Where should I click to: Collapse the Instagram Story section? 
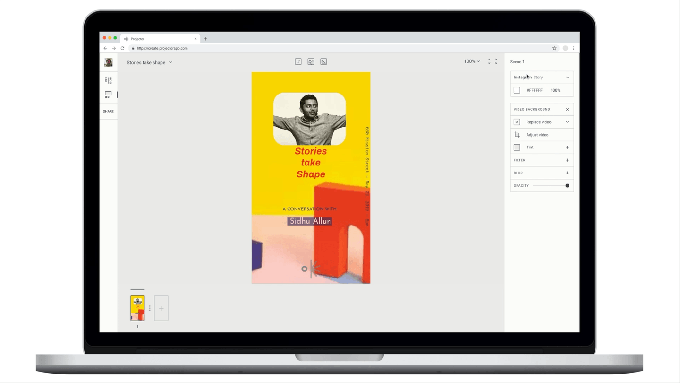pos(568,77)
